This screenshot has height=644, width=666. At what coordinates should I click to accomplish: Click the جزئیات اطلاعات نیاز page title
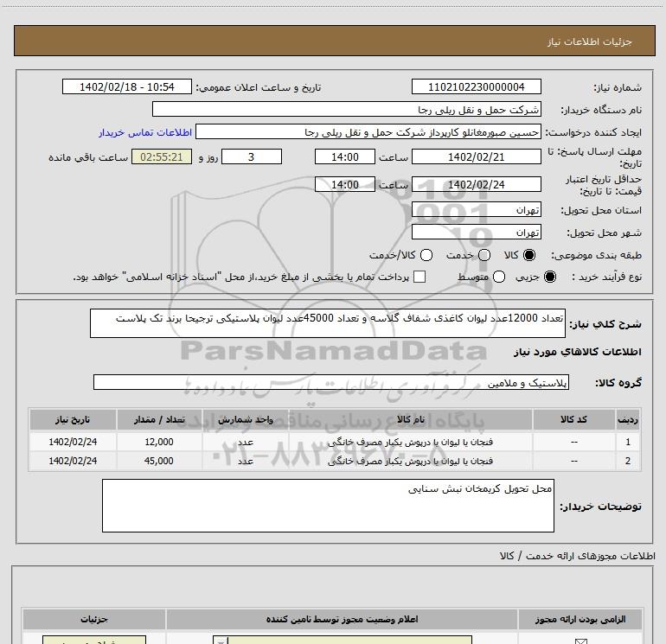[x=590, y=41]
